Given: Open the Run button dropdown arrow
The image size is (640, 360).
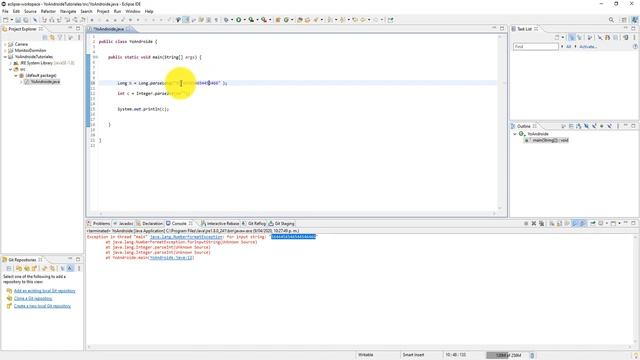Looking at the screenshot, I should [x=244, y=20].
